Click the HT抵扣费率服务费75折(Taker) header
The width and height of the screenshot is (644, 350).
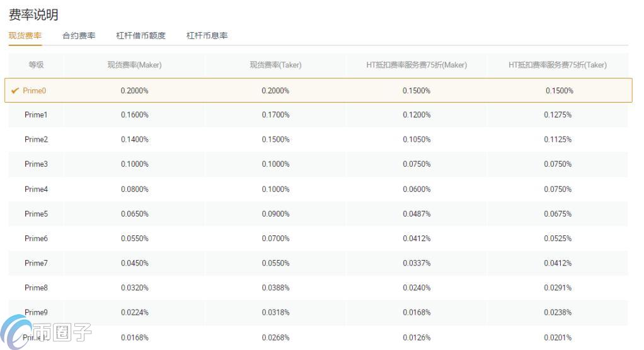click(558, 65)
